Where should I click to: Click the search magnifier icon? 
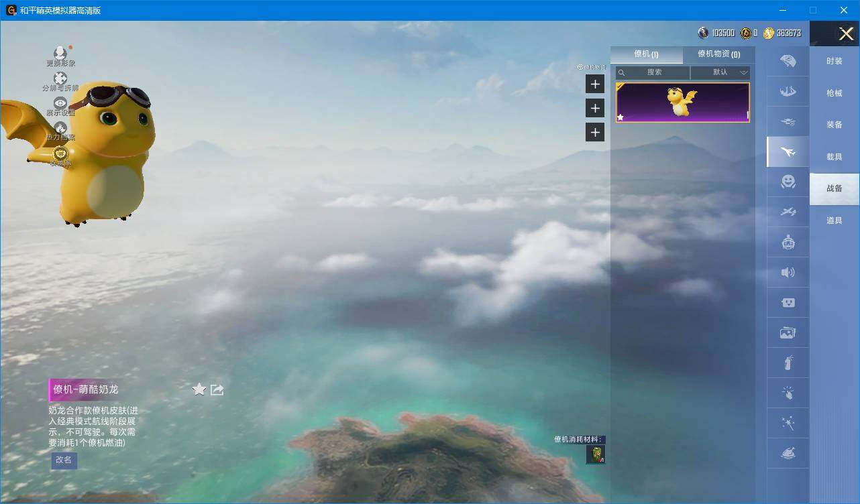coord(621,72)
